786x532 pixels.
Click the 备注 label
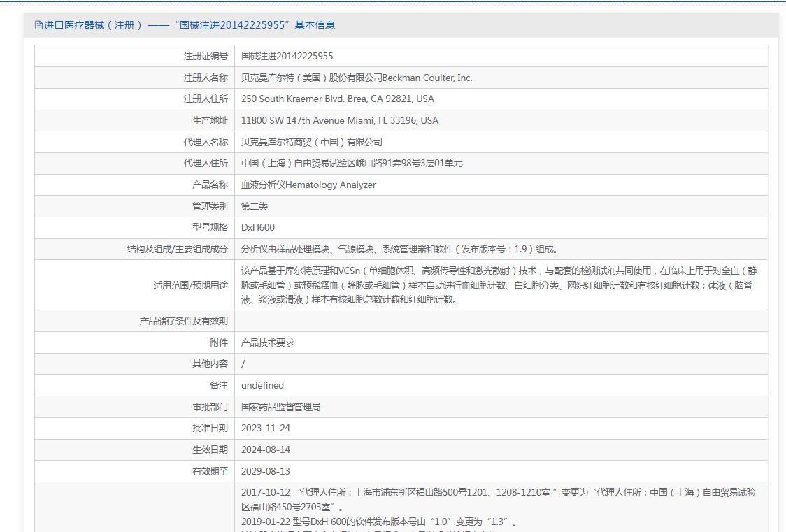coord(219,385)
